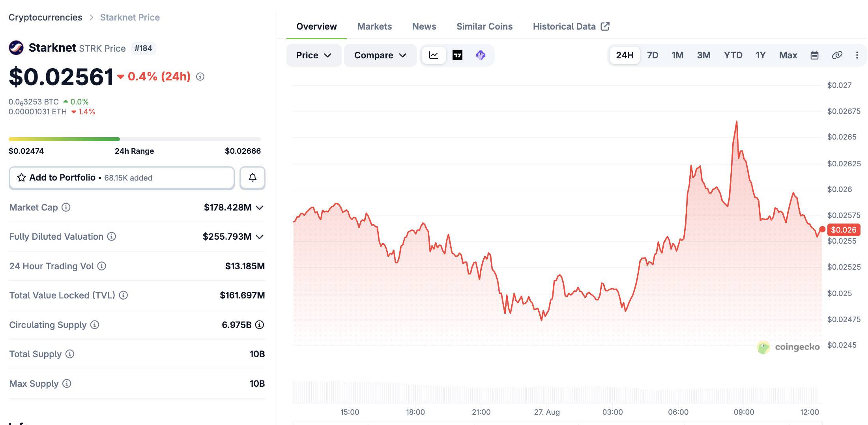Click the Starknet logo icon

point(16,48)
